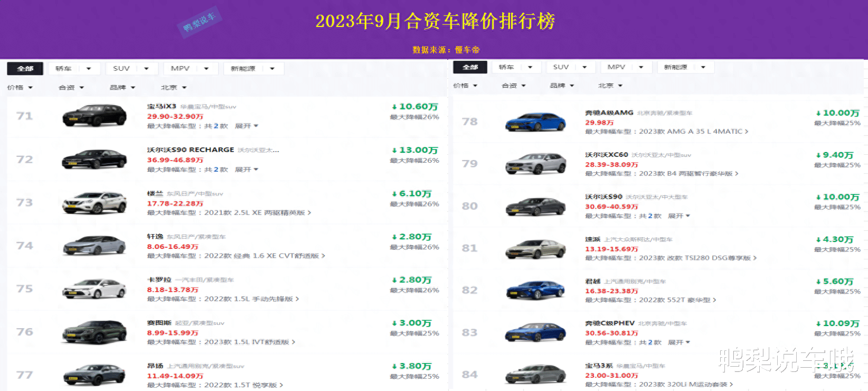Expand 展开 for 沃尔沃S90 RECHARGE models
The height and width of the screenshot is (391, 868).
point(247,170)
